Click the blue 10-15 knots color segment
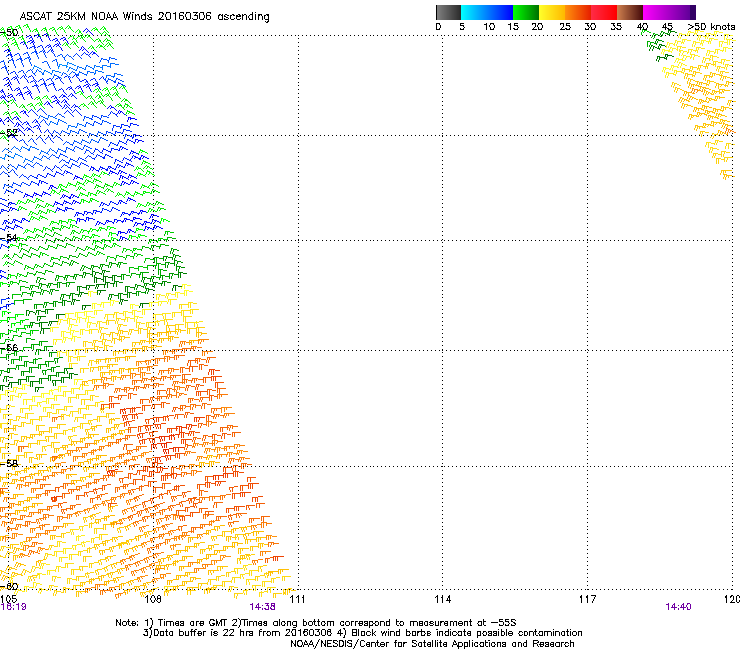Image resolution: width=740 pixels, height=650 pixels. click(x=500, y=12)
